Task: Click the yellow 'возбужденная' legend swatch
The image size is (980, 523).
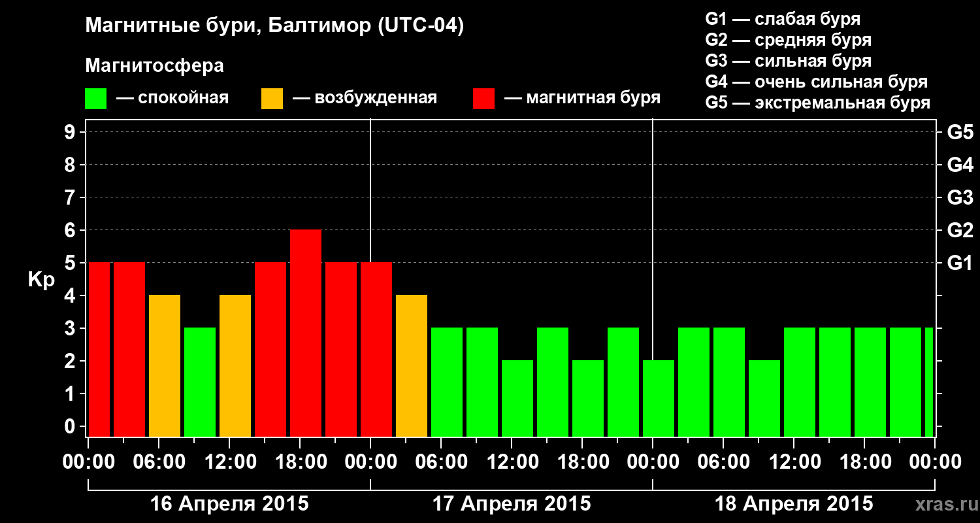Action: pyautogui.click(x=272, y=99)
